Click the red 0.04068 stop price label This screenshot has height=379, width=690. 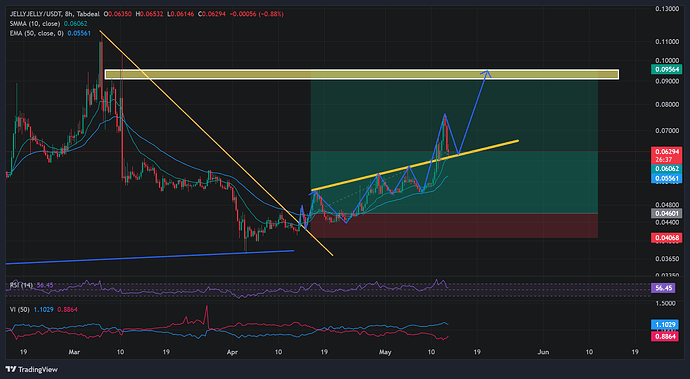point(666,238)
